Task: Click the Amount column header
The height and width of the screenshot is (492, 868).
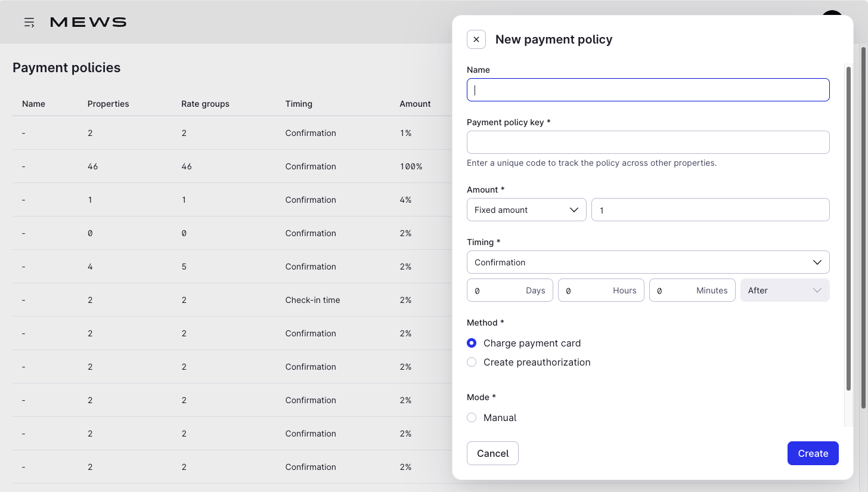Action: click(x=415, y=104)
